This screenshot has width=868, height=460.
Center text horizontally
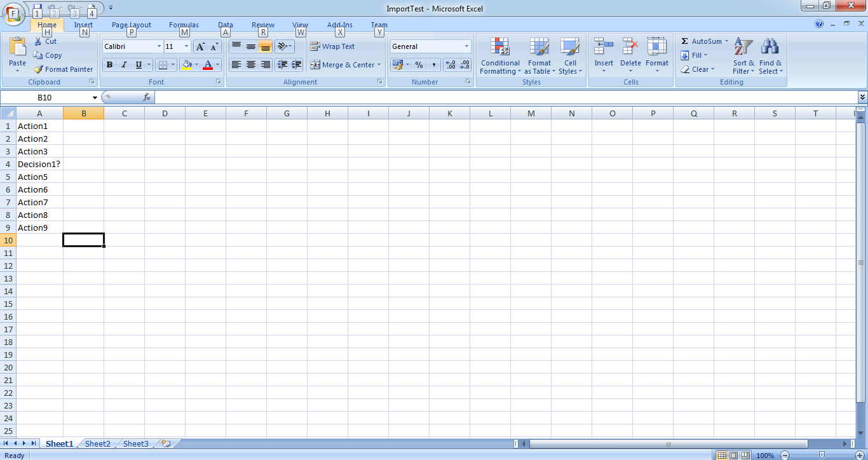coord(251,65)
